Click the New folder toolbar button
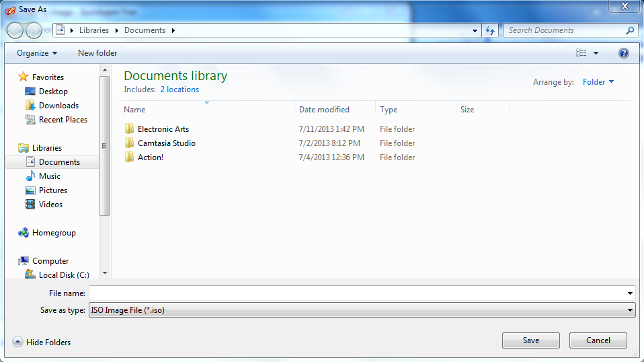Viewport: 644px width, 362px height. [97, 53]
